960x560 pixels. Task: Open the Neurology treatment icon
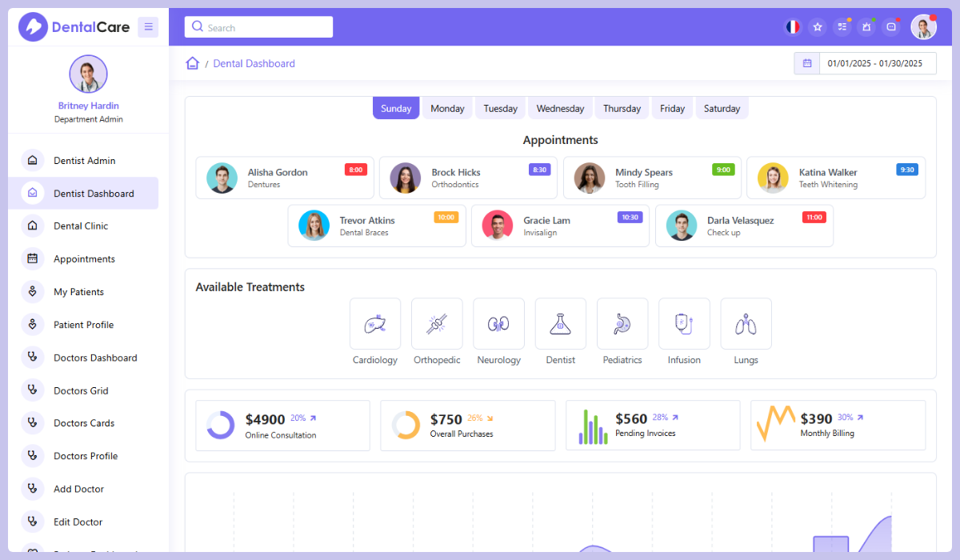click(x=498, y=323)
